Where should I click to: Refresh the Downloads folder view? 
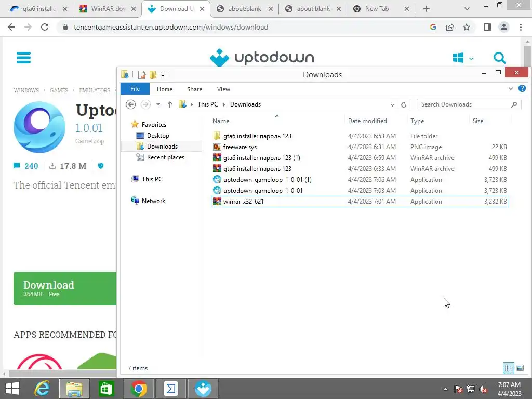pos(403,104)
